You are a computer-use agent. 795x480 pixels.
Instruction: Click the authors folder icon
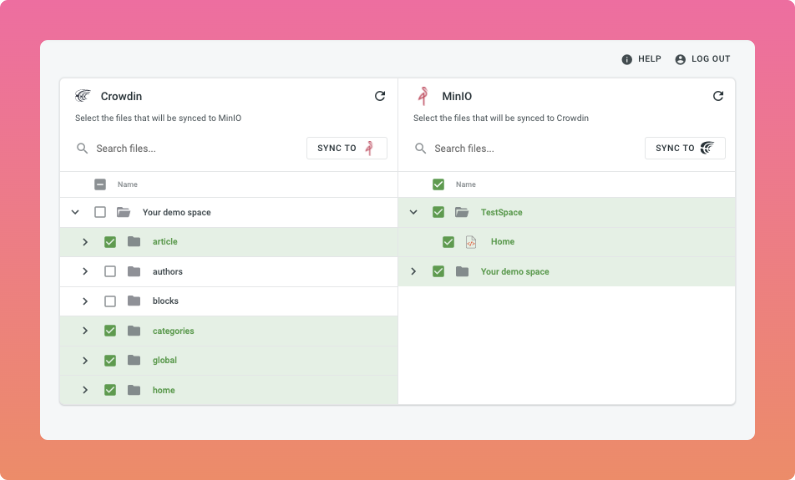[134, 272]
